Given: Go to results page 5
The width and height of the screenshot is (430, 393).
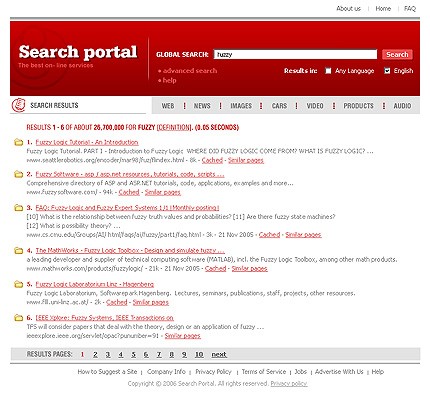Looking at the screenshot, I should 133,354.
